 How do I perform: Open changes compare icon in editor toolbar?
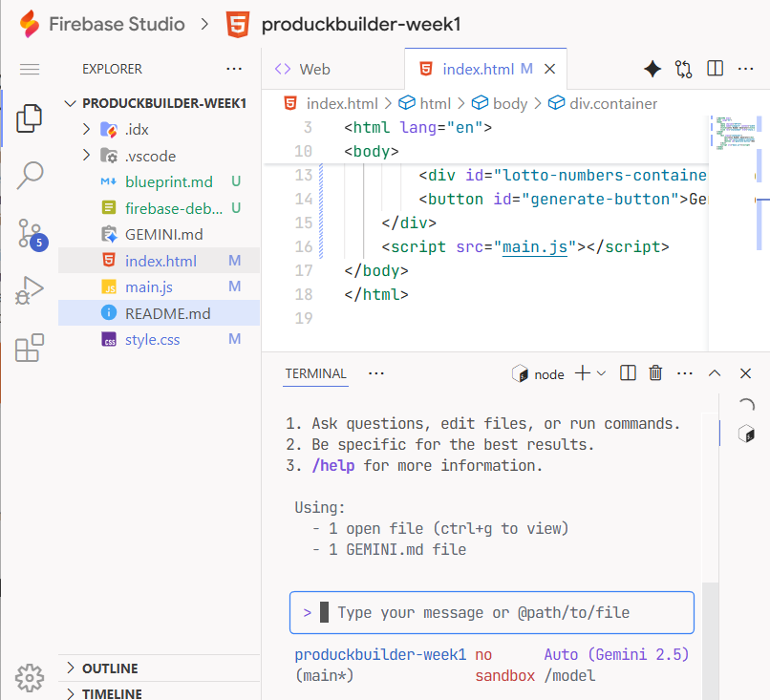[x=684, y=69]
